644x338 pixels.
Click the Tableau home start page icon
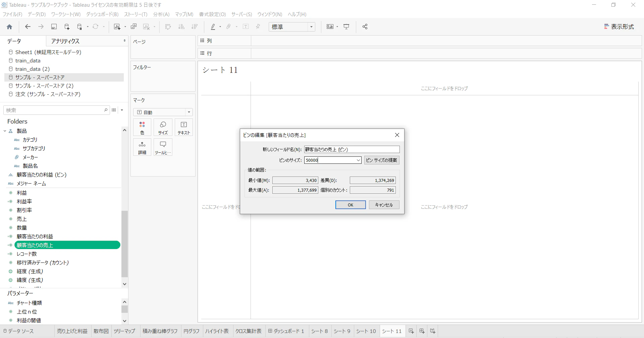(x=9, y=27)
